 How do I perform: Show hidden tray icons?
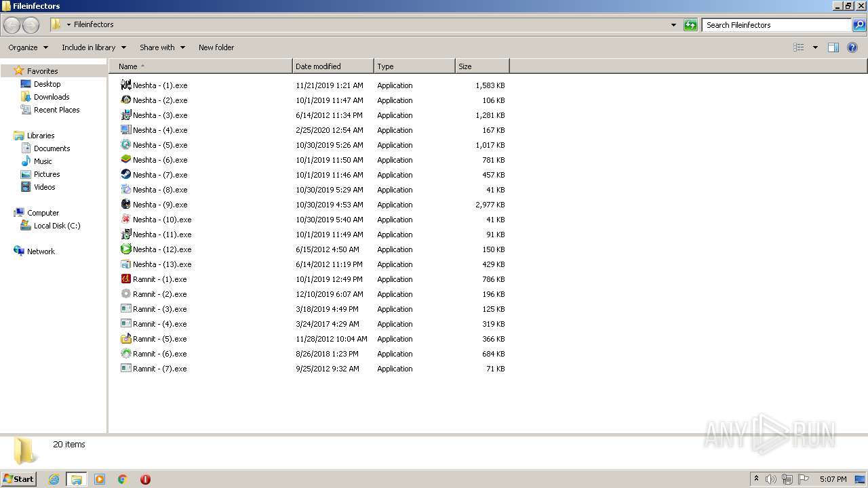757,479
